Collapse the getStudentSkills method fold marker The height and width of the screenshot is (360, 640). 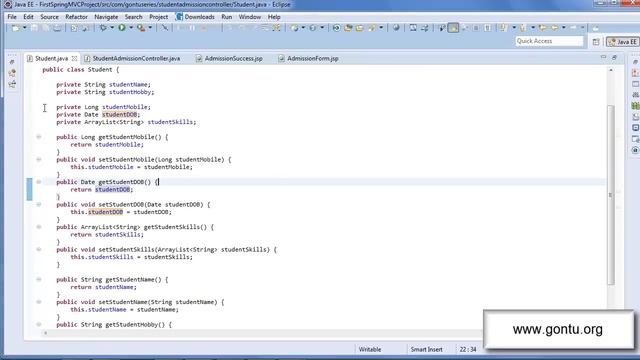(39, 227)
